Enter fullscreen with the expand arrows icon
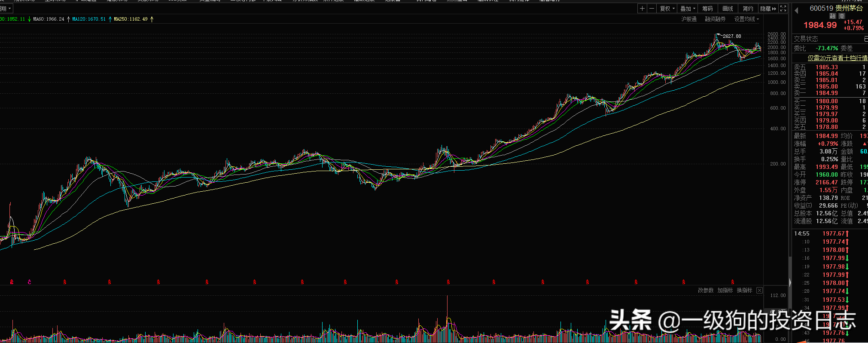This screenshot has width=868, height=343. (783, 9)
